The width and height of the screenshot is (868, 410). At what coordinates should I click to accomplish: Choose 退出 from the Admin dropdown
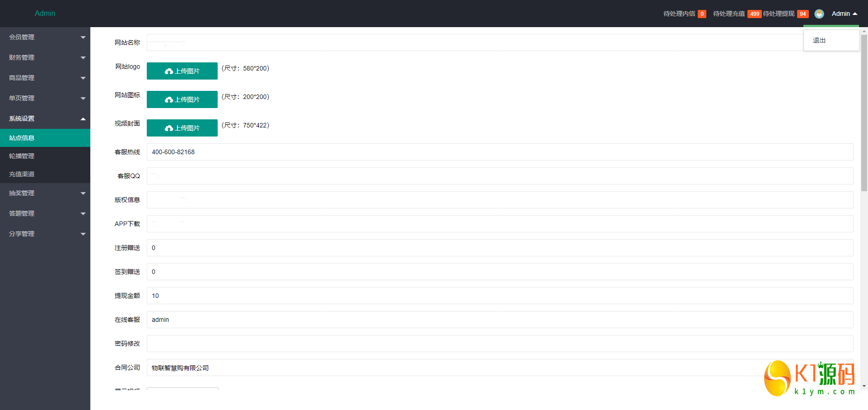(831, 40)
